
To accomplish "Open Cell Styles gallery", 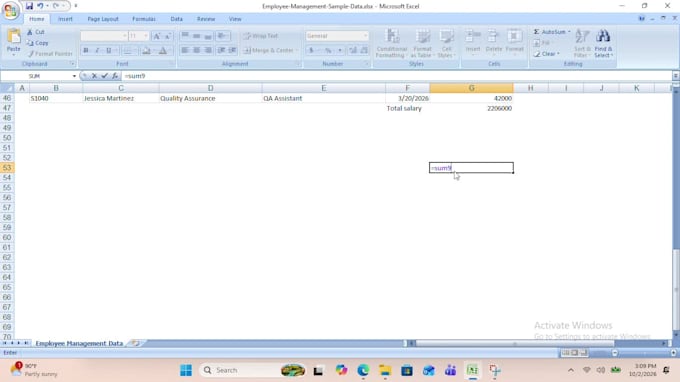I will [446, 43].
